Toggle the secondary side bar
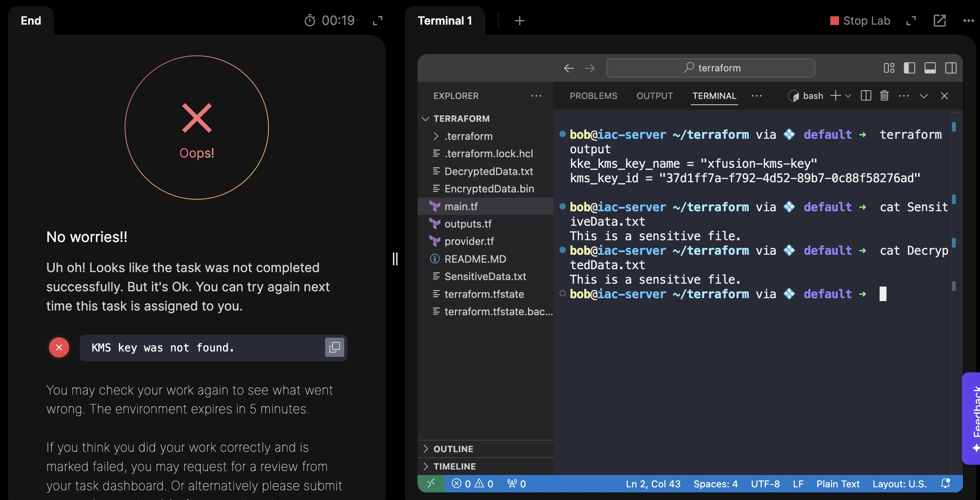This screenshot has width=980, height=500. 950,68
